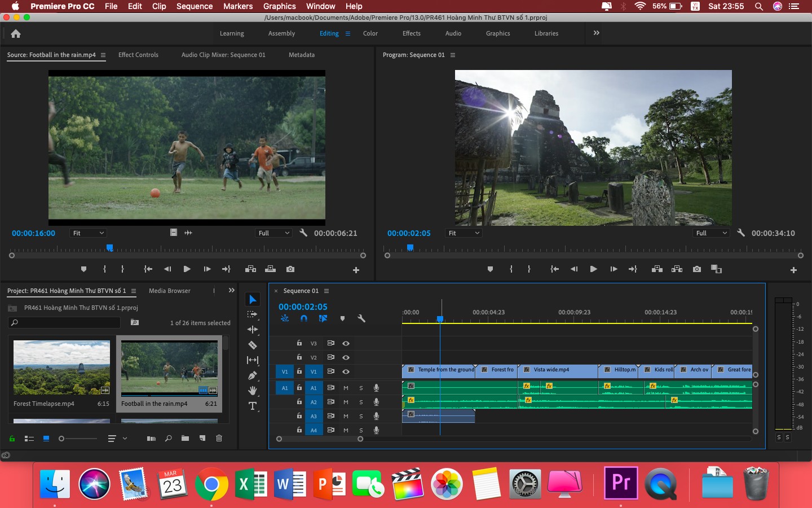Step forward one frame in Program monitor
812x508 pixels.
tap(614, 269)
